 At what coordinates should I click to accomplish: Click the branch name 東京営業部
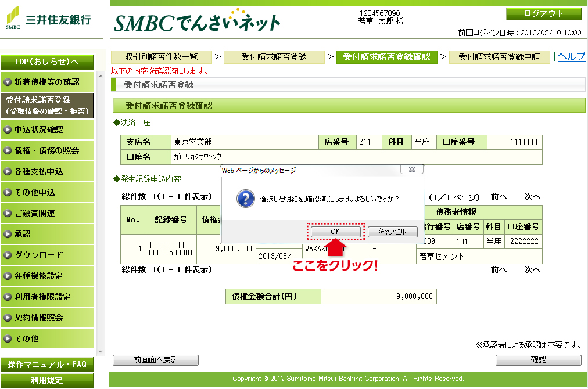pyautogui.click(x=193, y=142)
